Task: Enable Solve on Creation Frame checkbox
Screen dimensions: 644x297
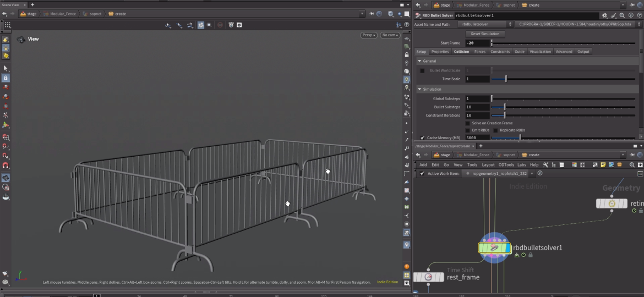Action: [468, 123]
